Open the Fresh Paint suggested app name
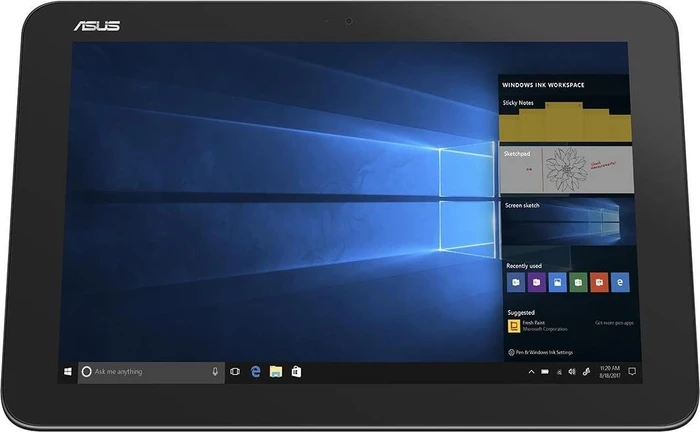 533,323
